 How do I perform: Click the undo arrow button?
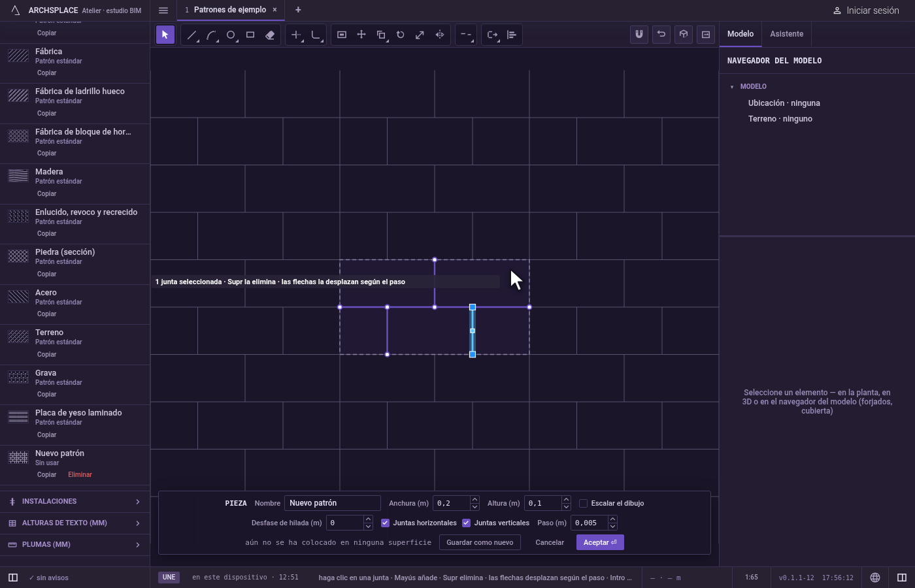click(661, 35)
